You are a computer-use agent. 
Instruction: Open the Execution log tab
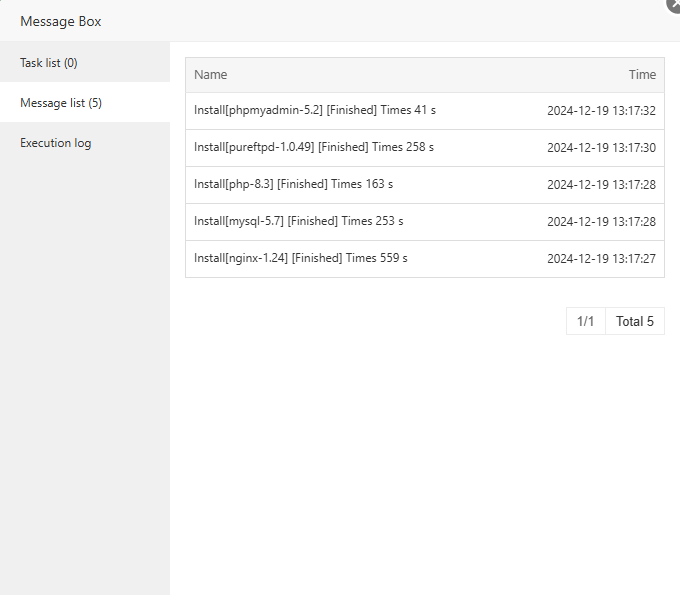tap(56, 143)
